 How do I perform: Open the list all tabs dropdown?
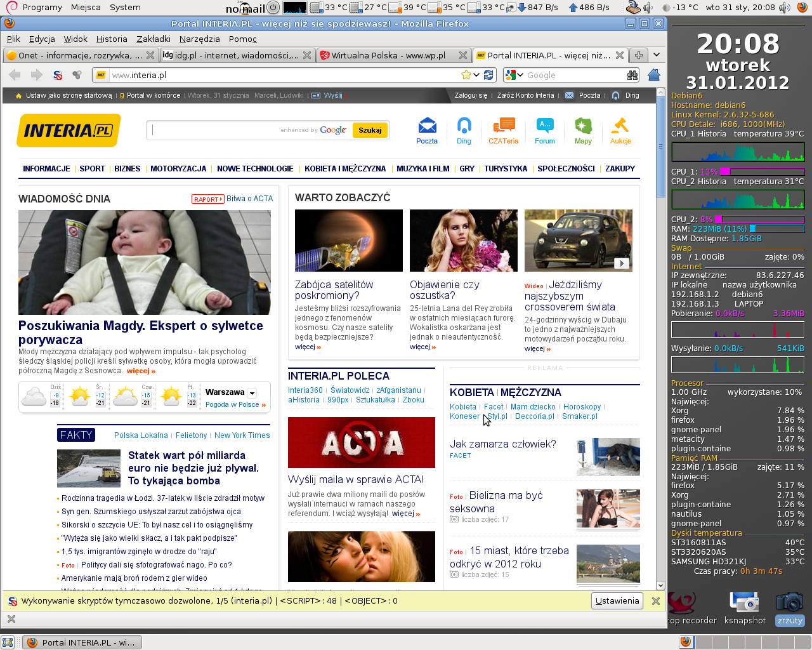[x=657, y=55]
